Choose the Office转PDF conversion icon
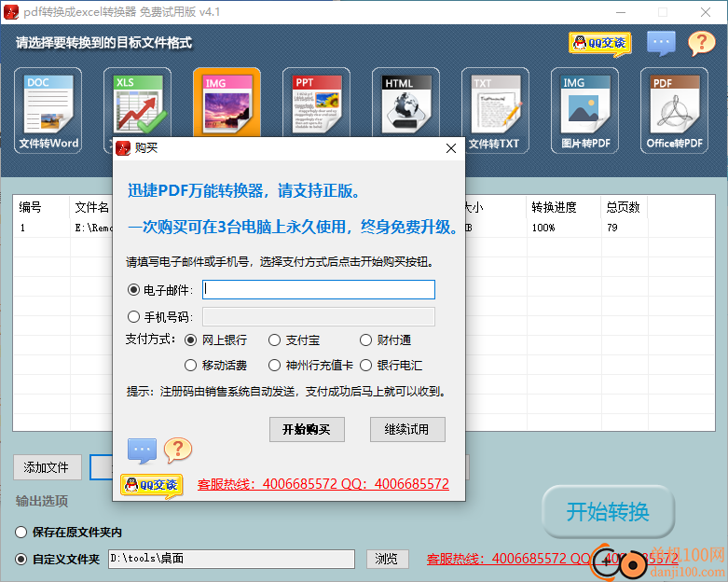Viewport: 728px width, 582px height. point(674,110)
